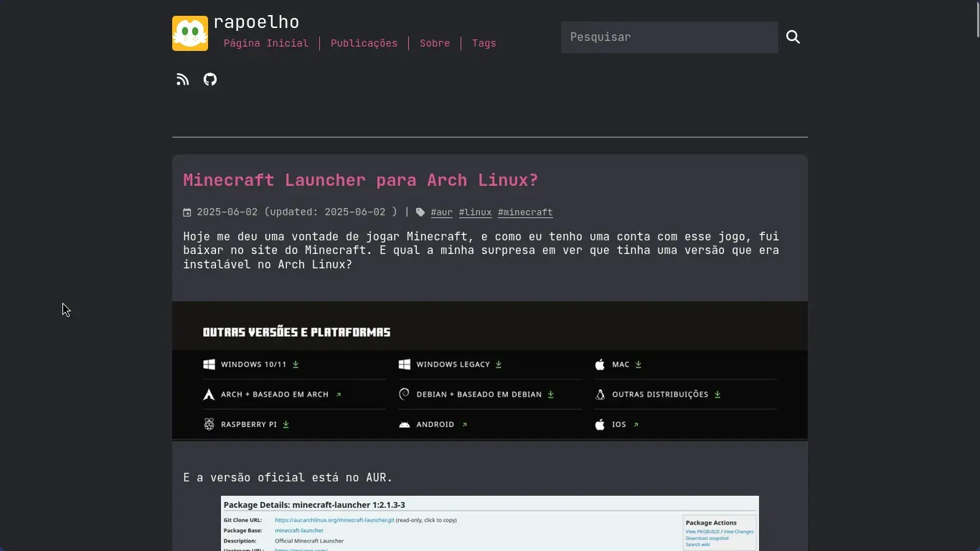Open the GitHub profile icon
Screen dimensions: 980x551
pos(210,80)
